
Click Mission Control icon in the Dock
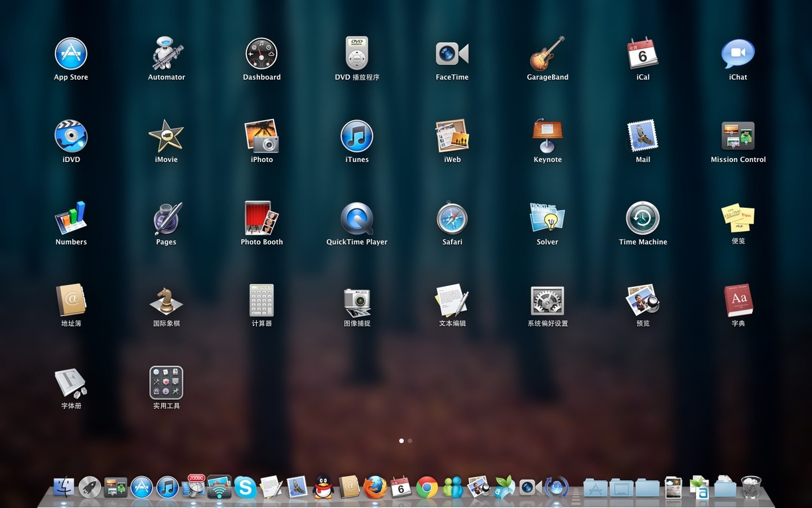point(116,487)
